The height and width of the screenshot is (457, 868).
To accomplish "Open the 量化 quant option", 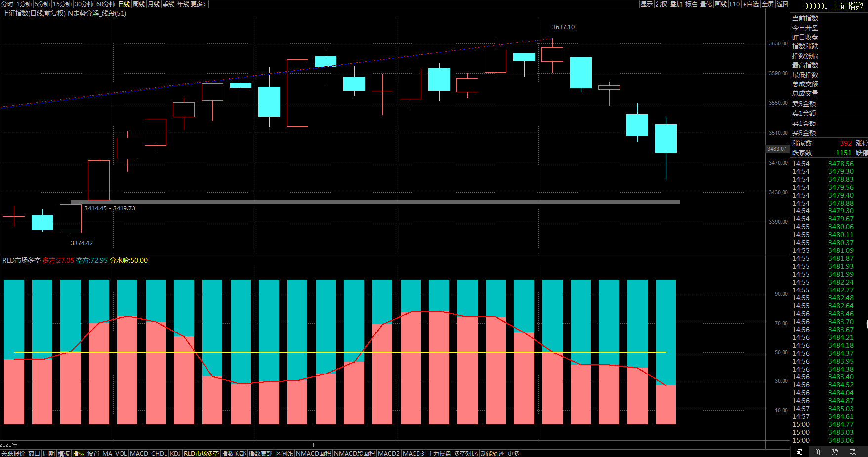I will 706,4.
